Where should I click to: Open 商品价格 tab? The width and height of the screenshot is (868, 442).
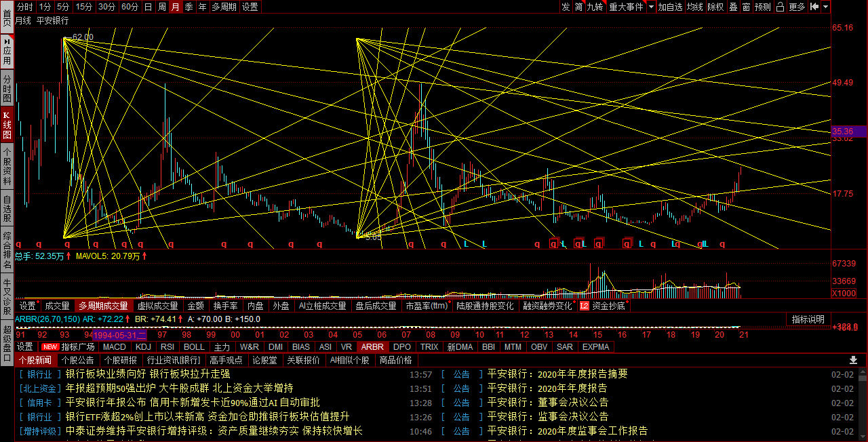point(396,360)
